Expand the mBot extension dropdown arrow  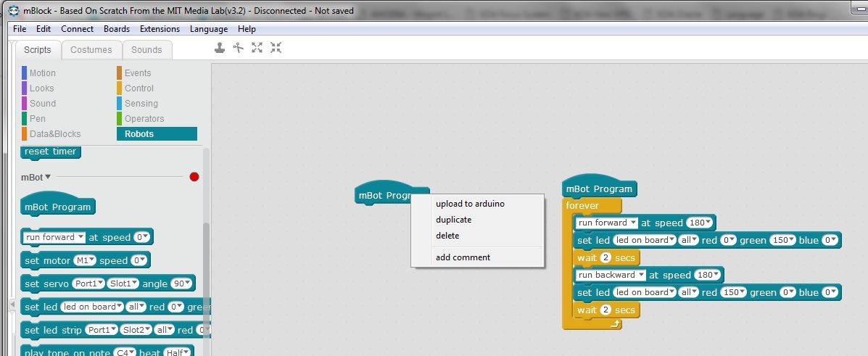[48, 177]
